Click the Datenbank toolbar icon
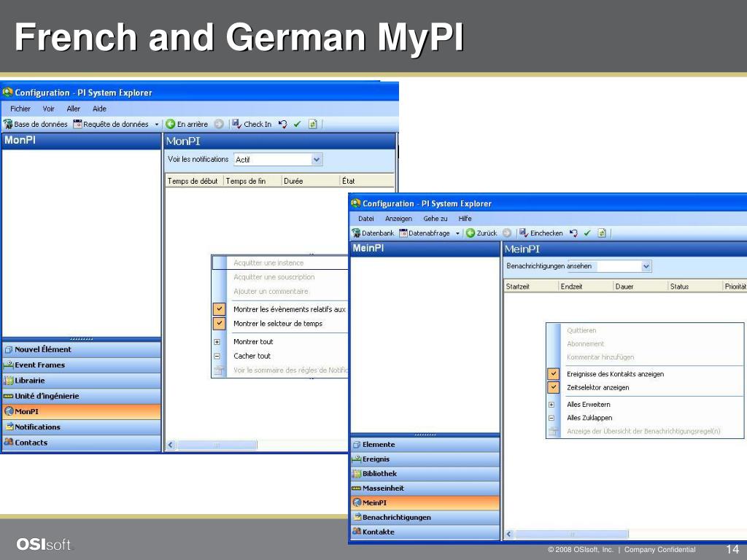This screenshot has height=560, width=747. (x=356, y=233)
